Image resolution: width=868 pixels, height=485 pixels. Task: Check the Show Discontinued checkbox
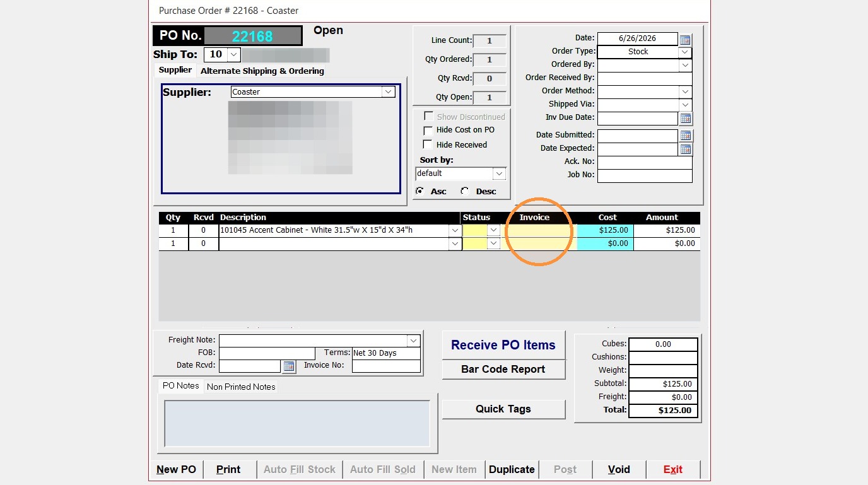(428, 117)
